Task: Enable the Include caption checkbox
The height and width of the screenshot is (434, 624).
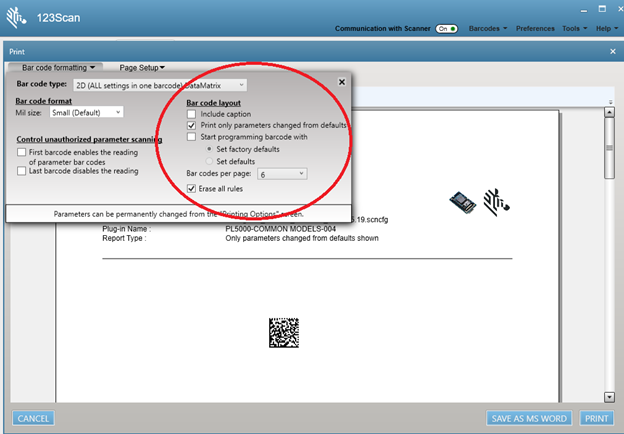Action: (x=193, y=114)
